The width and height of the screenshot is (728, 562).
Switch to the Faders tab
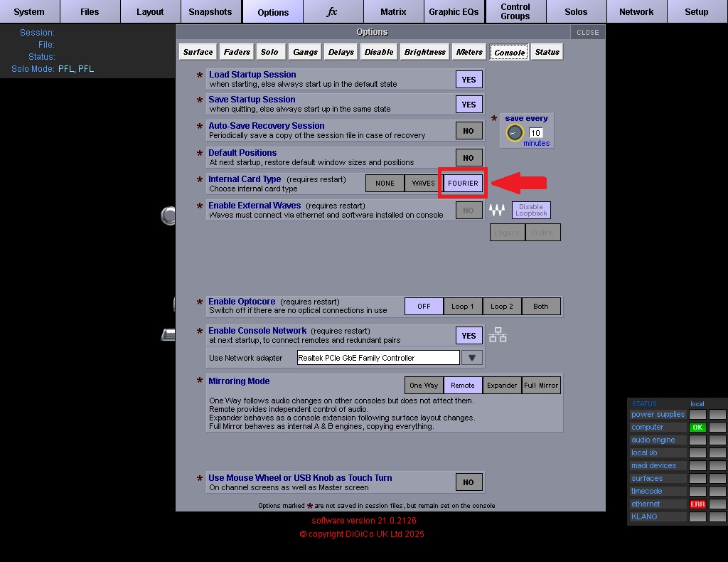pos(237,52)
